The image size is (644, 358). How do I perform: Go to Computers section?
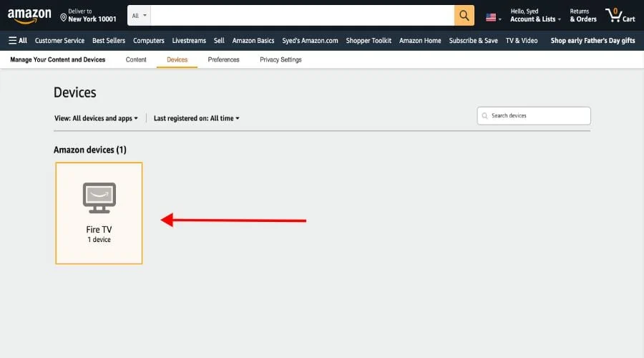pos(149,40)
